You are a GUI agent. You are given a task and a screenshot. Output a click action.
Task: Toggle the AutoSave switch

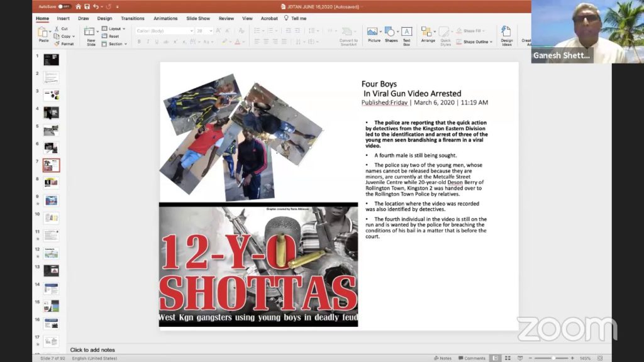64,6
